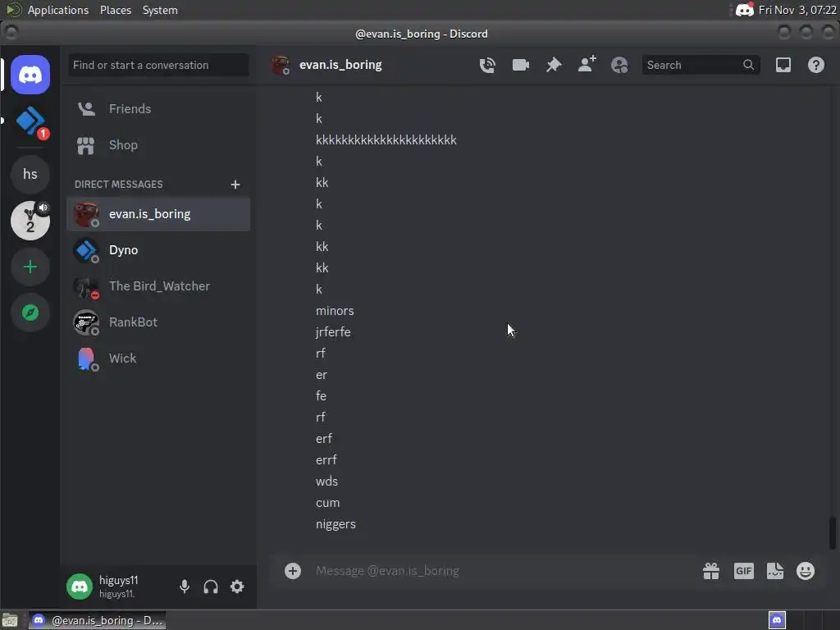Toggle deafen headphones

coord(211,587)
